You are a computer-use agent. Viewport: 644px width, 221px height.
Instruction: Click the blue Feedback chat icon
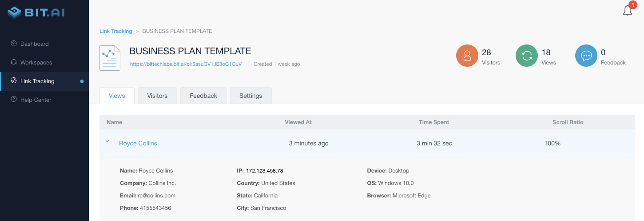click(586, 56)
